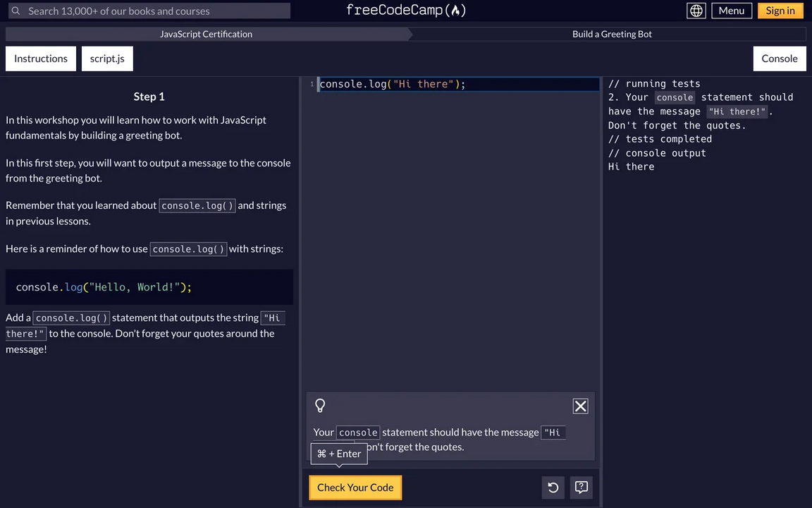This screenshot has height=508, width=812.
Task: Open the language globe selector
Action: click(696, 11)
